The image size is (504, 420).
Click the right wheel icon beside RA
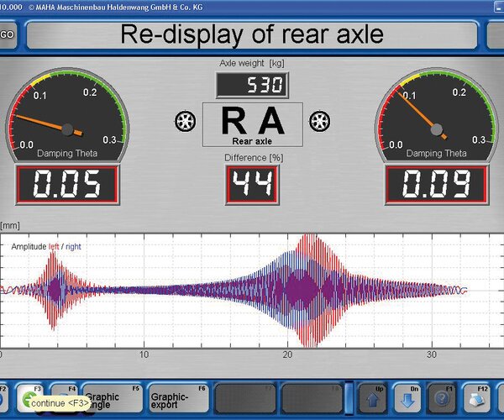(318, 120)
